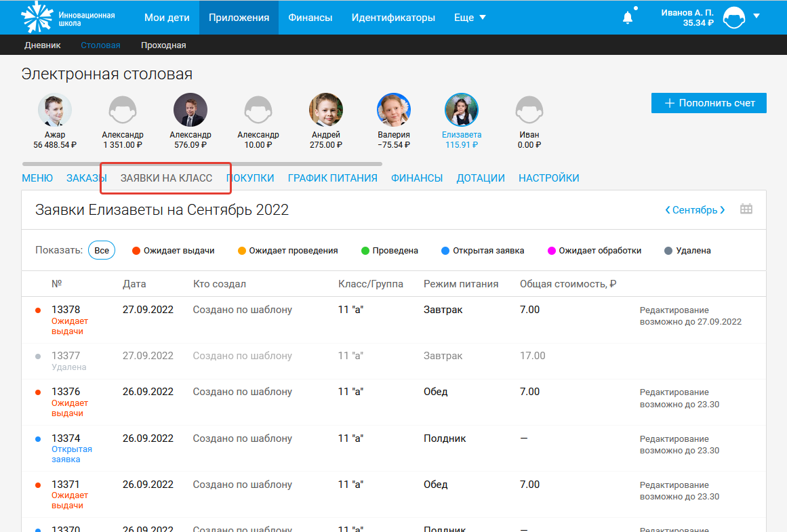Filter by Ожидает обработки status
The height and width of the screenshot is (532, 787).
pos(594,251)
